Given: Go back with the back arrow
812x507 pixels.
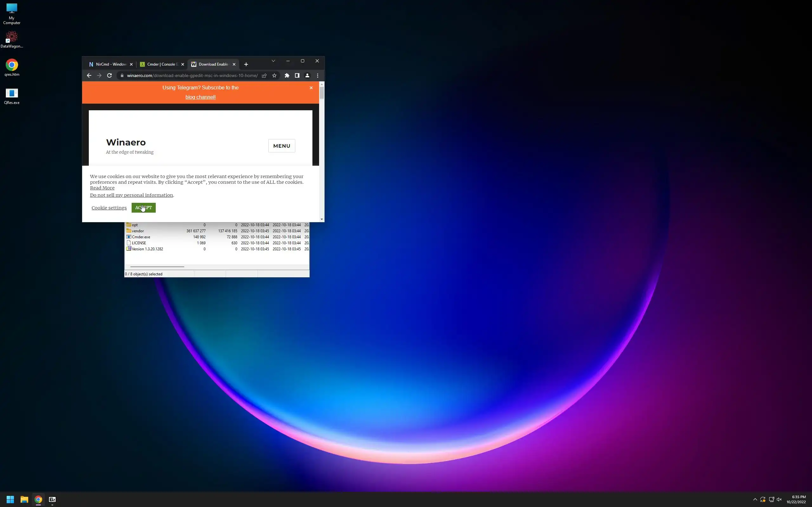Looking at the screenshot, I should click(x=89, y=75).
